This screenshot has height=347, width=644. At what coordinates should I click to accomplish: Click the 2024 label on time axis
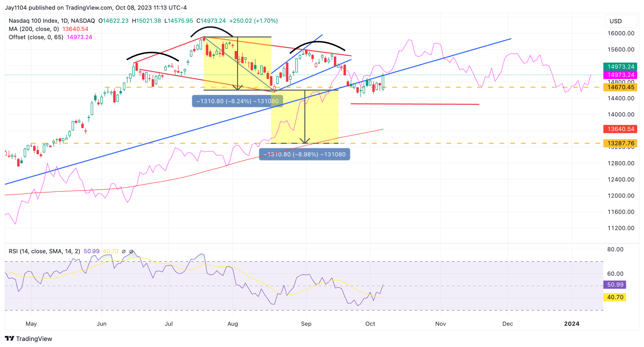571,324
